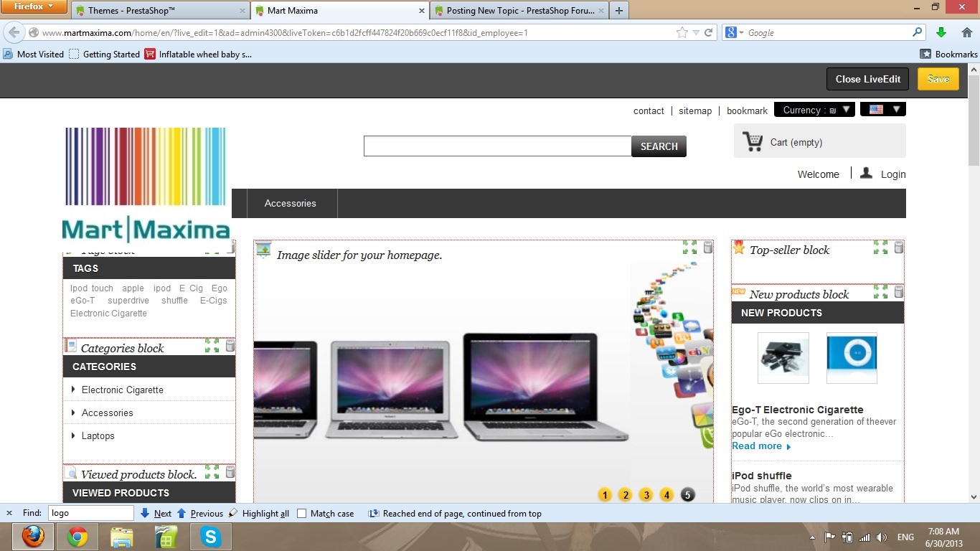Click Next in the find bar
Screen dimensions: 980x551
(x=156, y=514)
